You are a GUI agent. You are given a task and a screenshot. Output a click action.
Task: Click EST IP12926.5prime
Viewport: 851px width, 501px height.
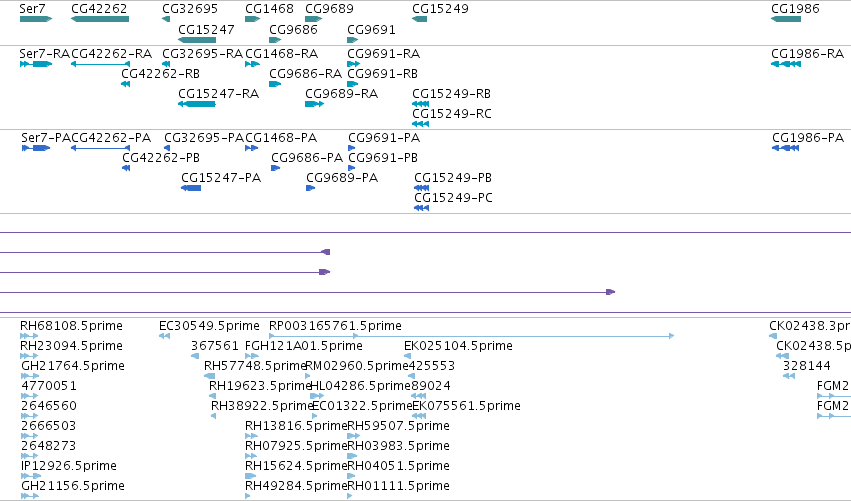(x=31, y=477)
